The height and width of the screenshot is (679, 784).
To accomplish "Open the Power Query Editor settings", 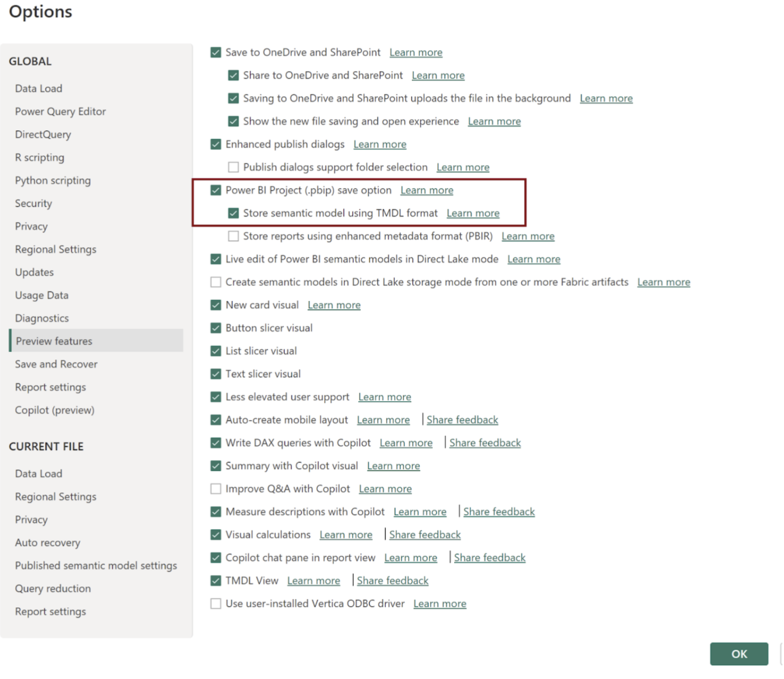I will [x=60, y=111].
